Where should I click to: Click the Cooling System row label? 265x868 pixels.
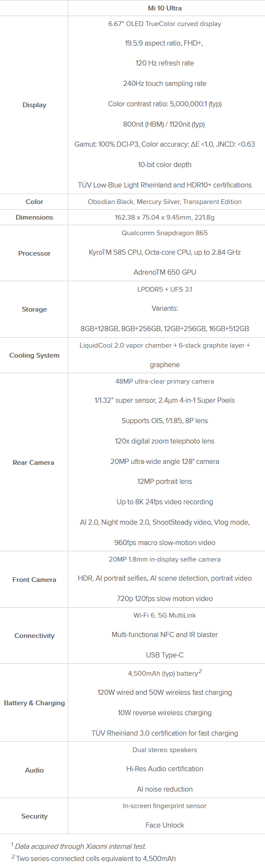pyautogui.click(x=34, y=355)
